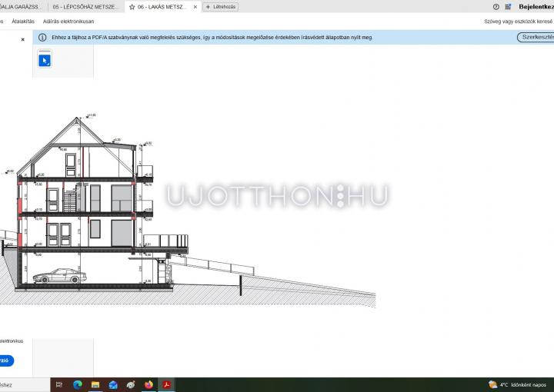This screenshot has height=392, width=554.
Task: Click the Szerkesztés button in the banner
Action: click(536, 37)
